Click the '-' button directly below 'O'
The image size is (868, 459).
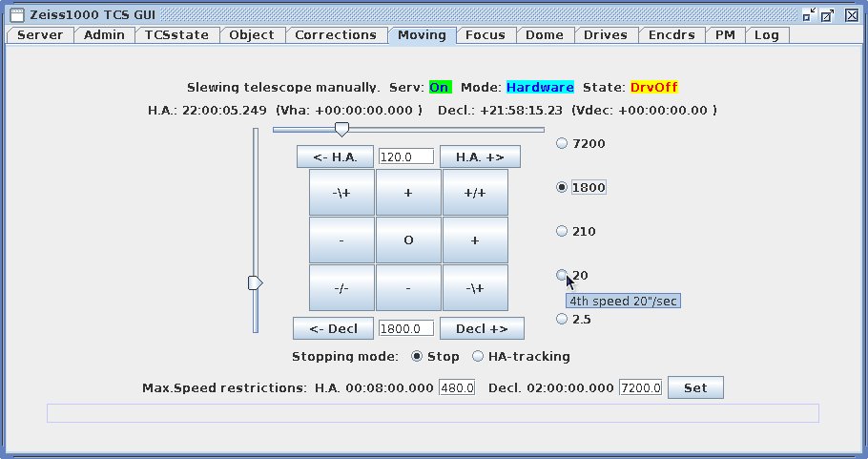coord(408,288)
